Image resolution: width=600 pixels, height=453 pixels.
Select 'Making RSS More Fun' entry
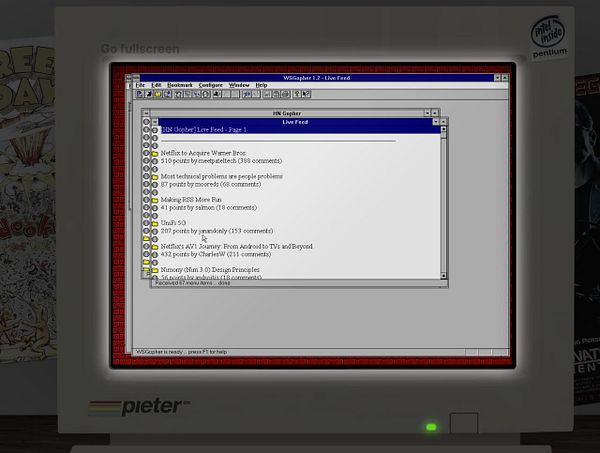tap(191, 200)
